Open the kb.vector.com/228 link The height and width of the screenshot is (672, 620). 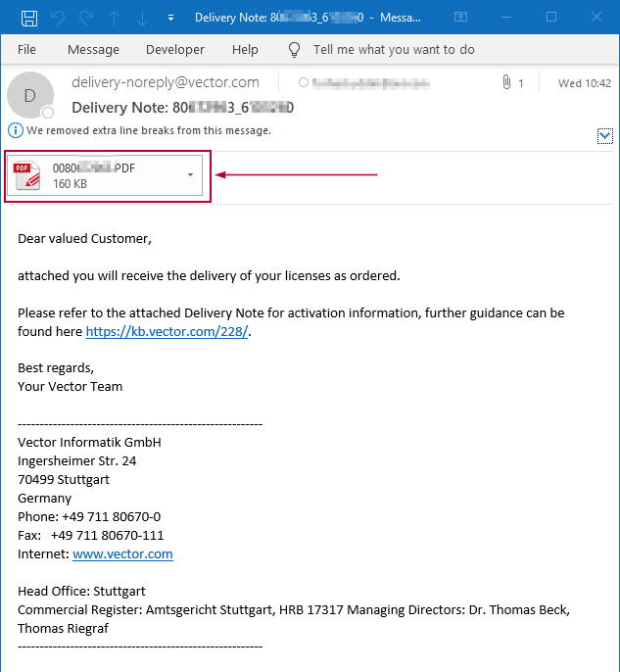[167, 332]
